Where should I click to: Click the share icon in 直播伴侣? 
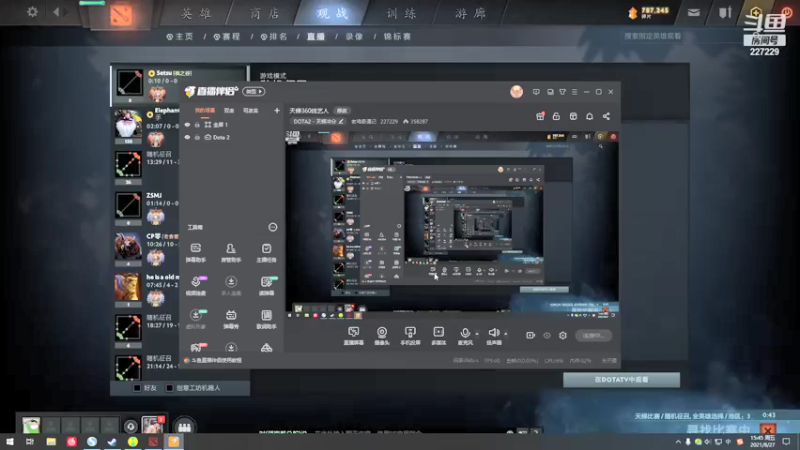[606, 116]
